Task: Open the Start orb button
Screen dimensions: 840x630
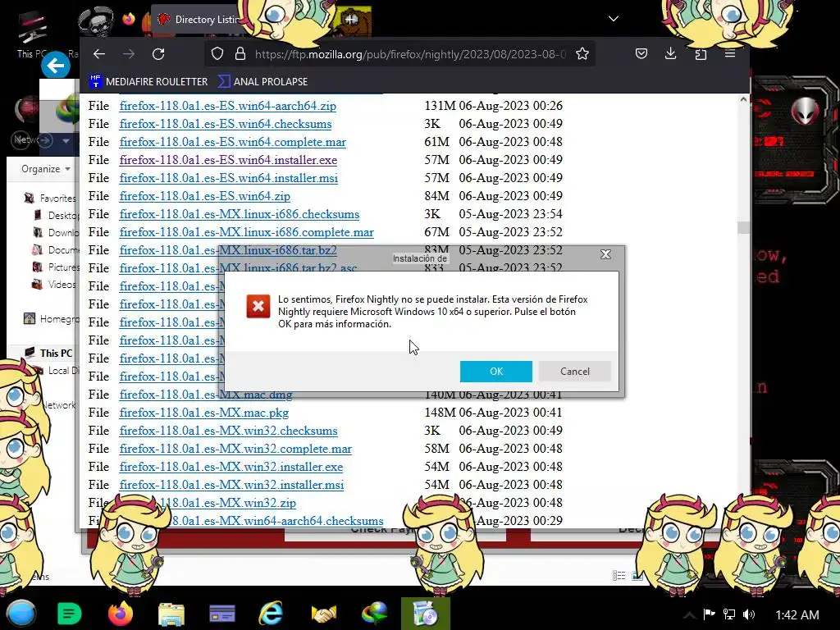Action: tap(21, 614)
